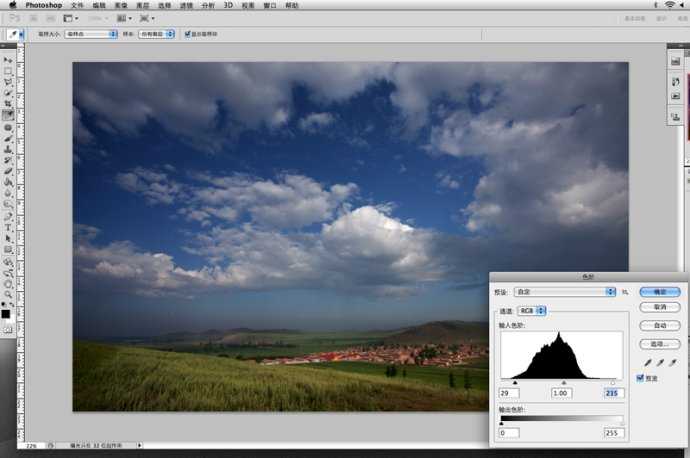Select the Crop tool
Viewport: 690px width, 458px height.
point(8,103)
